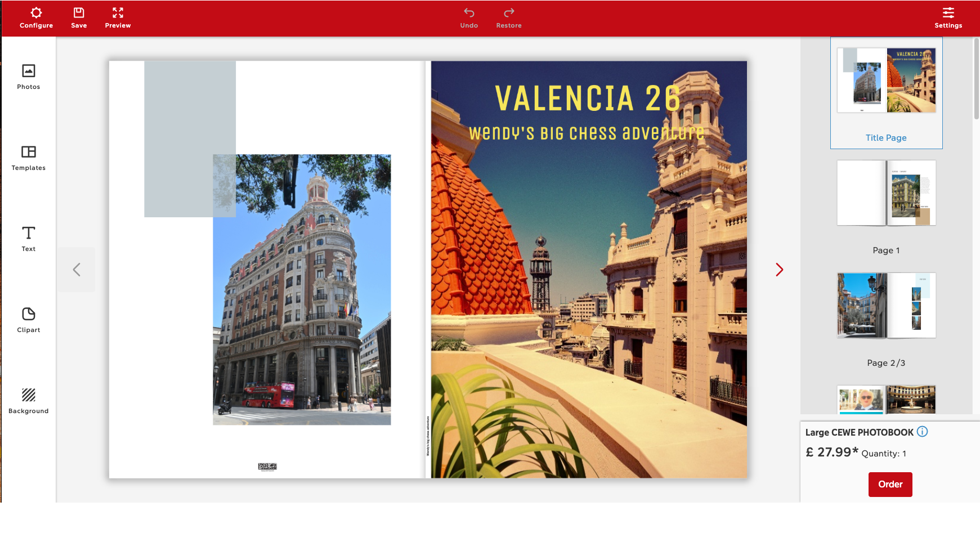Save the photobook project
This screenshot has width=980, height=551.
pyautogui.click(x=79, y=18)
